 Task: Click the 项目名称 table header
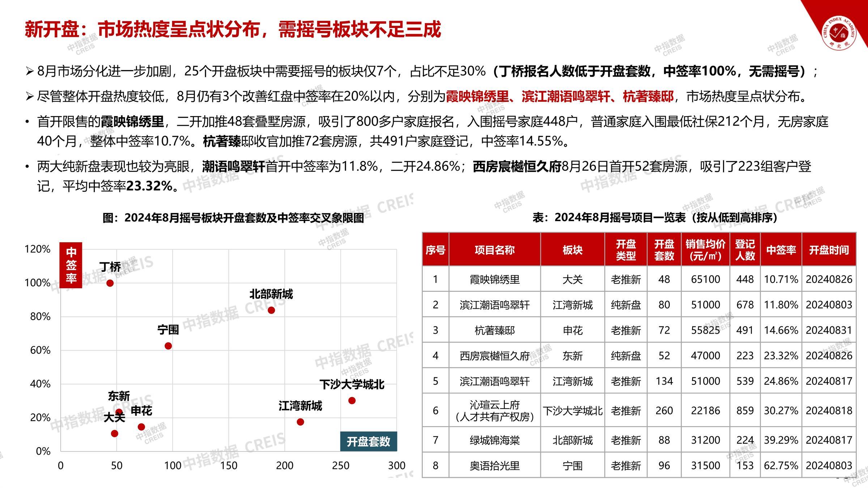(x=494, y=250)
